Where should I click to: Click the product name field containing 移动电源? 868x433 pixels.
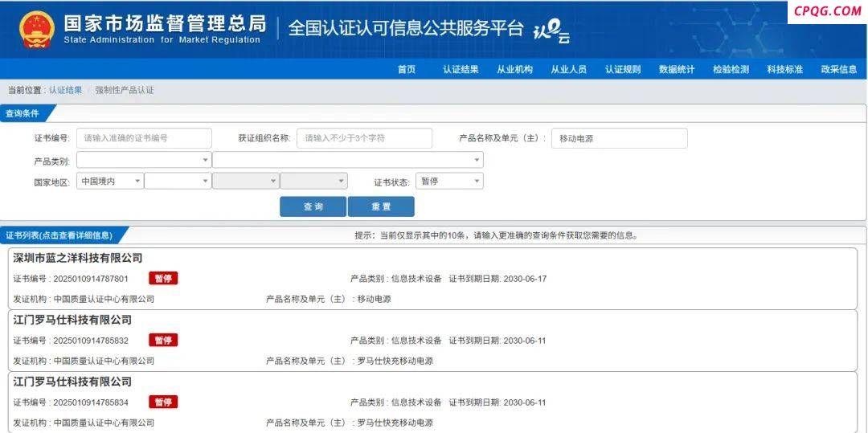(x=620, y=138)
